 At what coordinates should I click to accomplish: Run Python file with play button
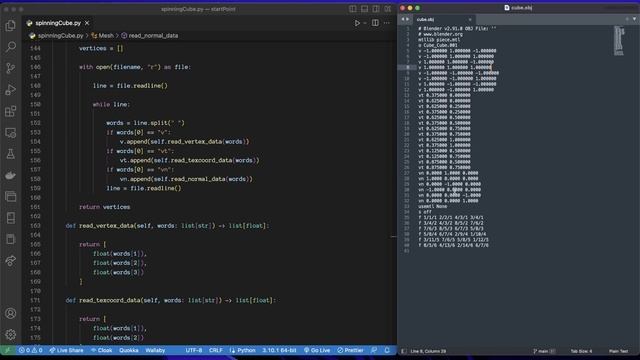click(357, 23)
